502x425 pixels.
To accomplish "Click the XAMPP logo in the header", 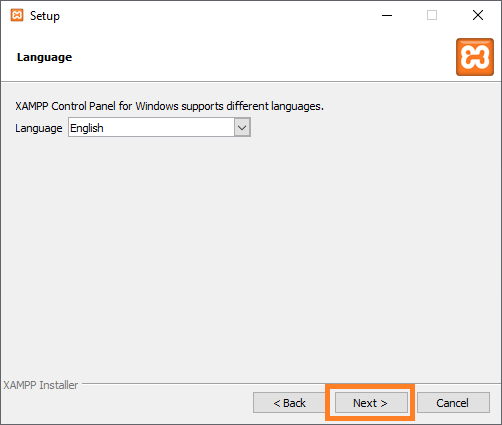I will 475,57.
